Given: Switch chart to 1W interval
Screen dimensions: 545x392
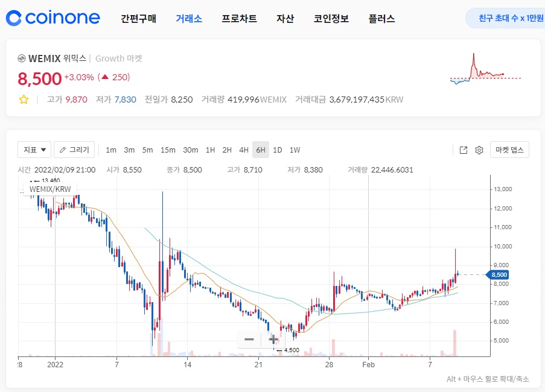Looking at the screenshot, I should [x=295, y=150].
